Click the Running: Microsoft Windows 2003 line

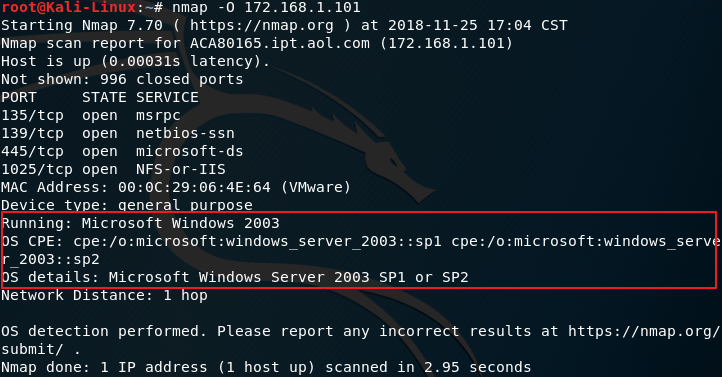140,223
